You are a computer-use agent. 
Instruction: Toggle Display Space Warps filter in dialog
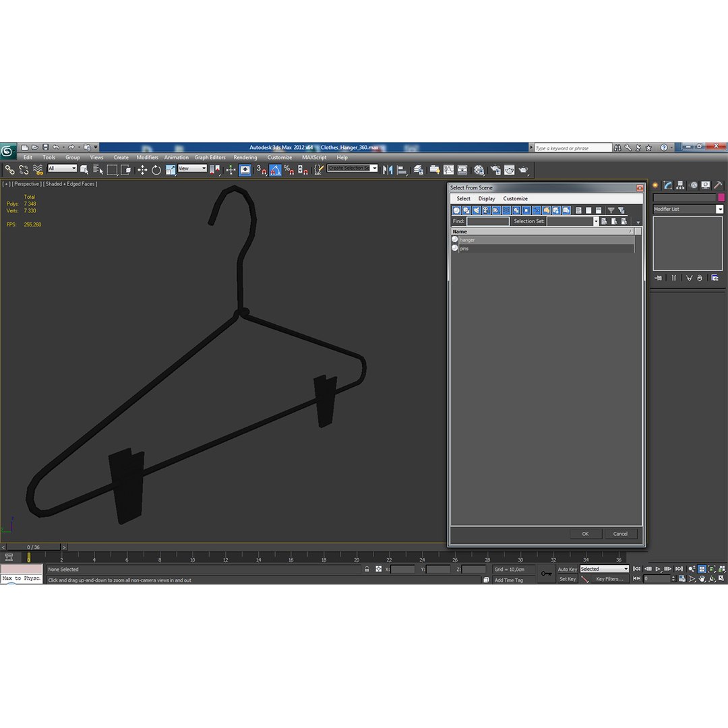coord(506,210)
